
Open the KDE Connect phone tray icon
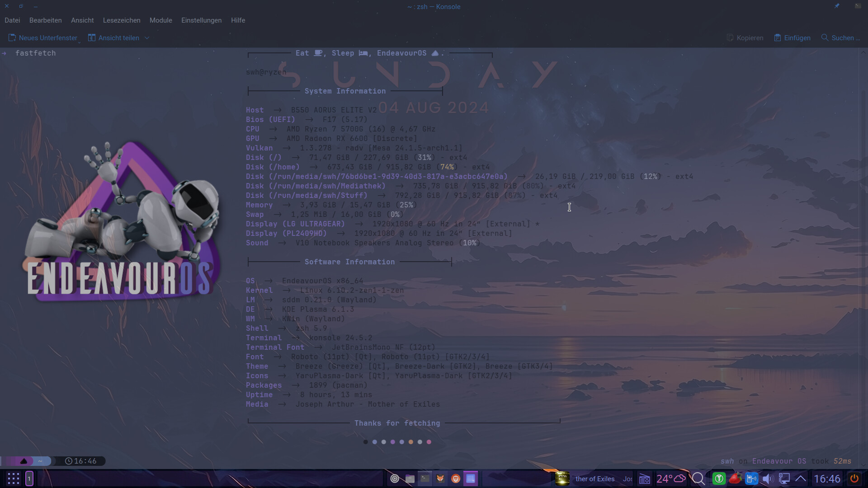point(751,479)
